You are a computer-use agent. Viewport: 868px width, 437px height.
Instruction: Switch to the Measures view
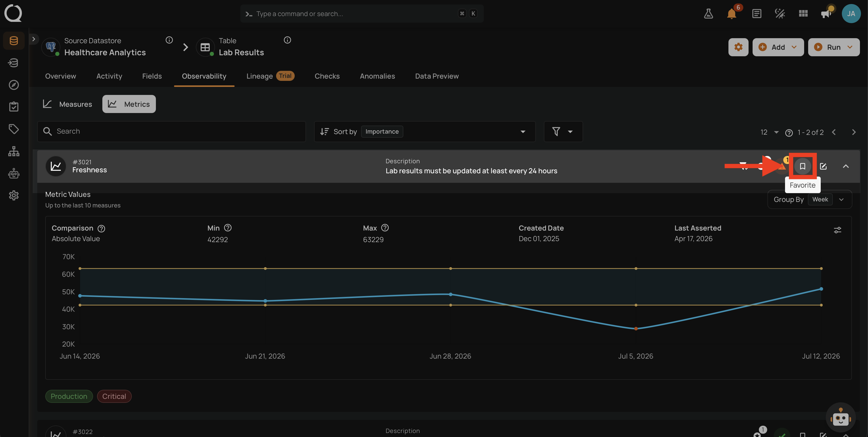(x=67, y=104)
